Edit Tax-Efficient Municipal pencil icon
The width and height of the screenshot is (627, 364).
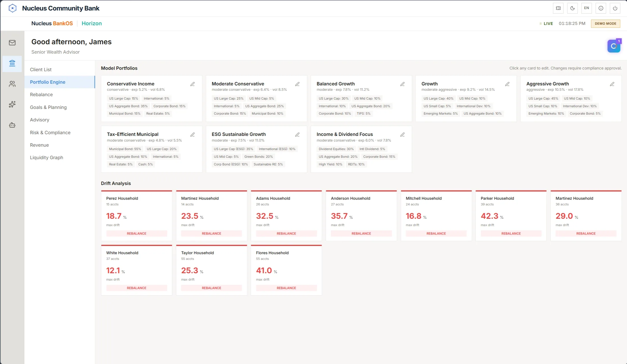click(x=193, y=134)
